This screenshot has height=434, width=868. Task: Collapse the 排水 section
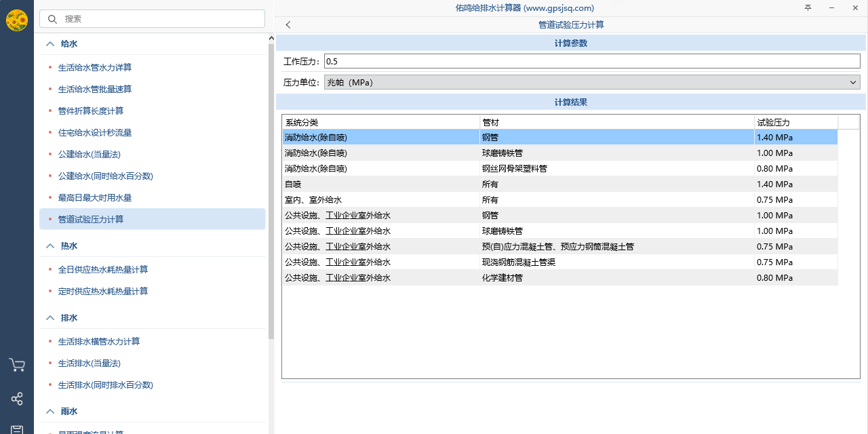coord(50,317)
